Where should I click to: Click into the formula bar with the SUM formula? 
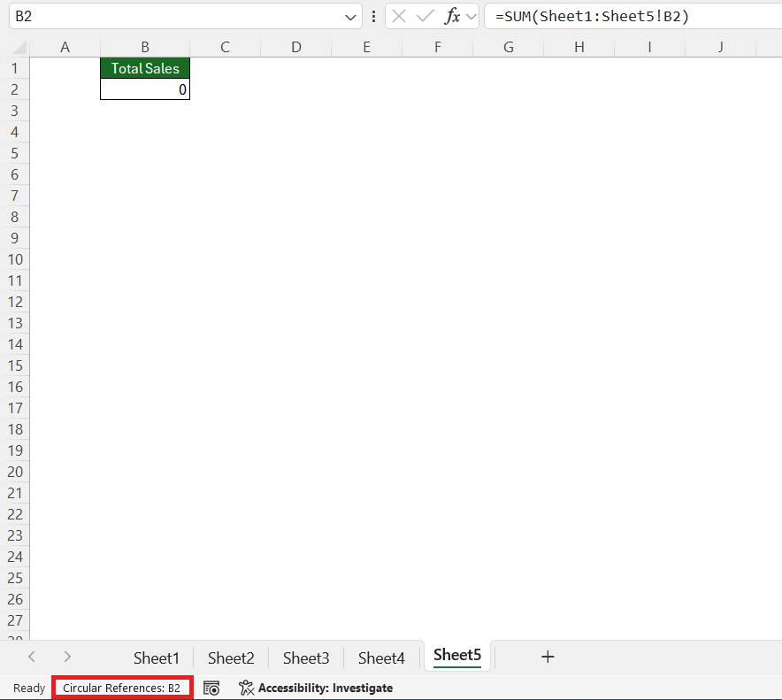click(x=633, y=17)
